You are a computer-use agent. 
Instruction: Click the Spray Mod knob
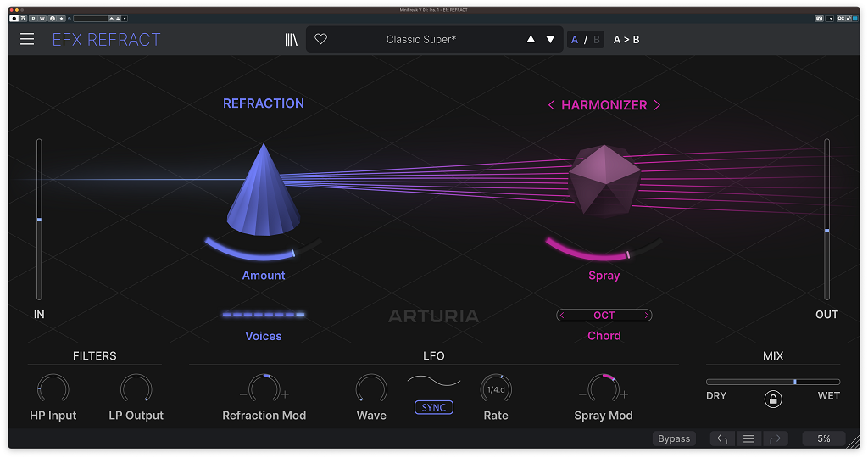pos(604,389)
